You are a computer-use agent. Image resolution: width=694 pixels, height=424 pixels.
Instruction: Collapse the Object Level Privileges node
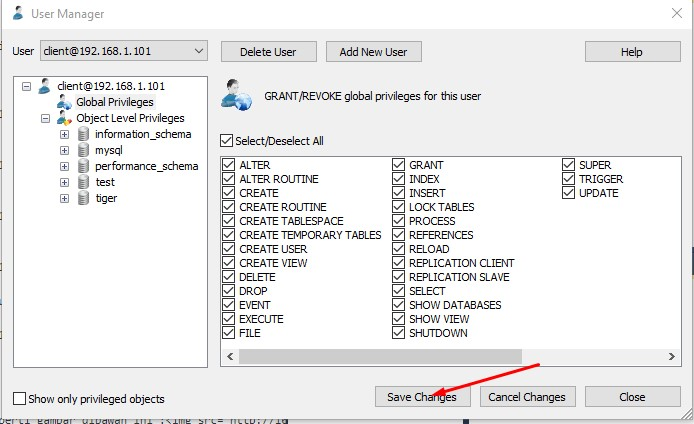tap(46, 118)
